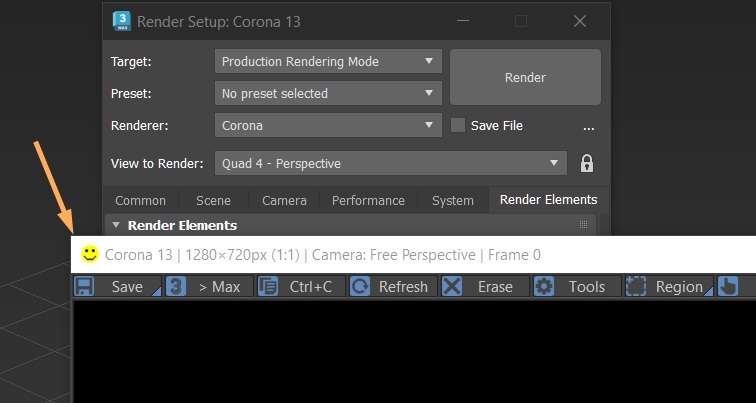This screenshot has height=403, width=756.
Task: Open the Target dropdown
Action: 329,61
